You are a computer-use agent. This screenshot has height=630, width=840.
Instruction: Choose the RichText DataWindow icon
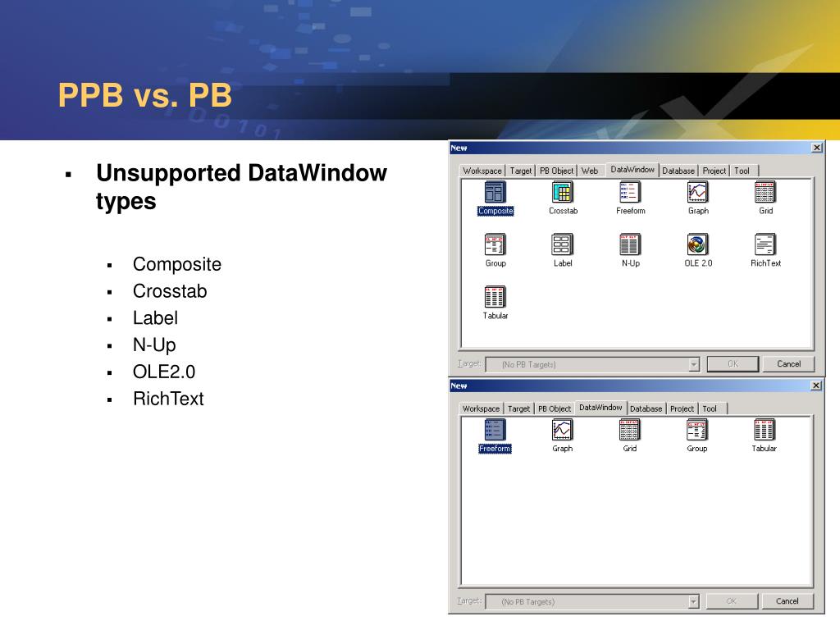click(x=765, y=244)
